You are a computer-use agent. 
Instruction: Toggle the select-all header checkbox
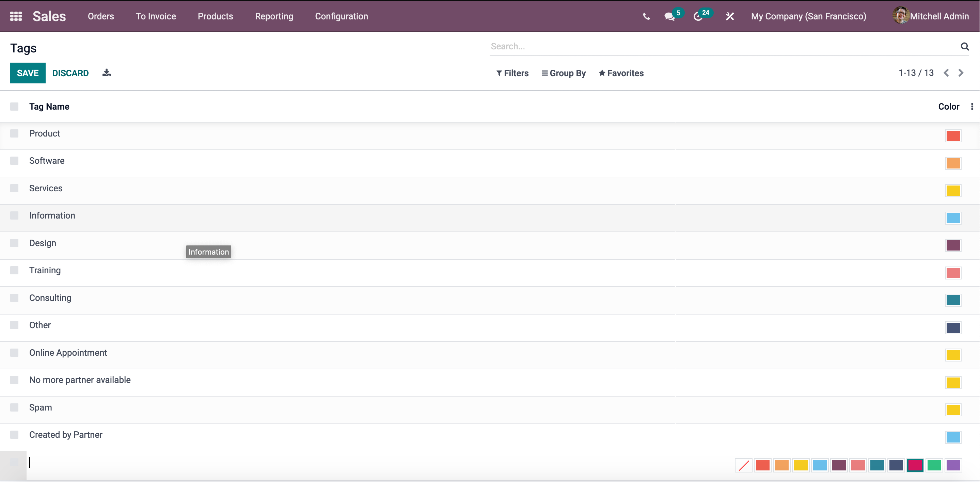14,107
